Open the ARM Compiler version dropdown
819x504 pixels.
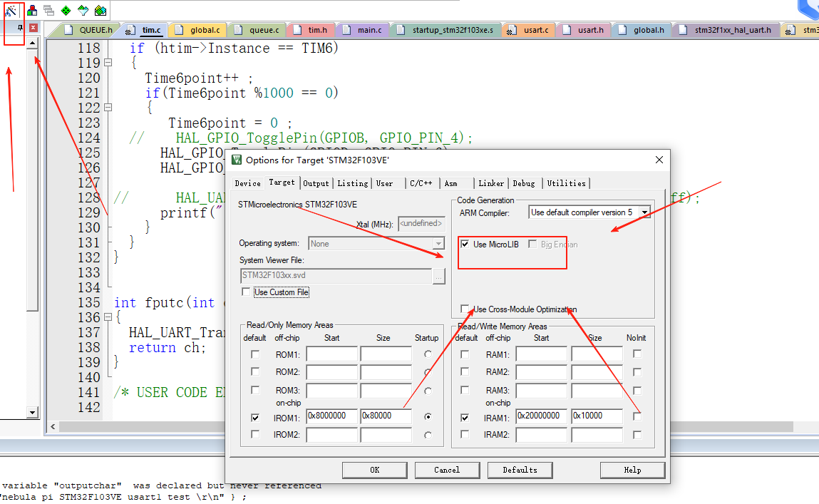click(644, 212)
